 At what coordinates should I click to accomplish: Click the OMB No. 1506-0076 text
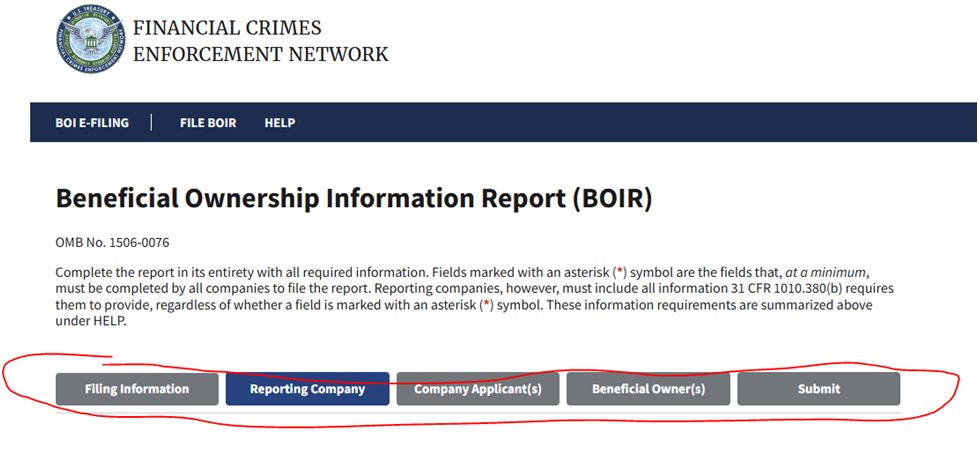[x=112, y=243]
